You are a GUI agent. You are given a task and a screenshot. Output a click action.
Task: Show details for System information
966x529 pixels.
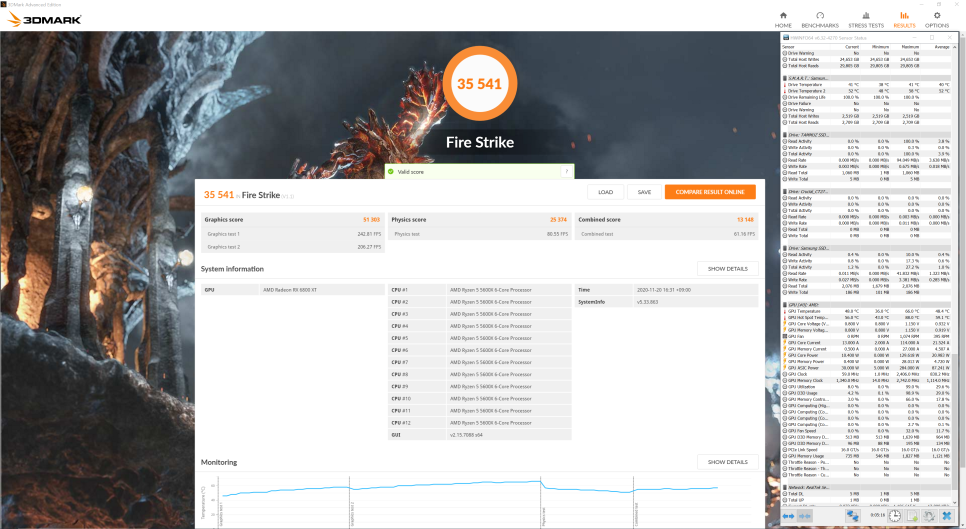[x=728, y=269]
